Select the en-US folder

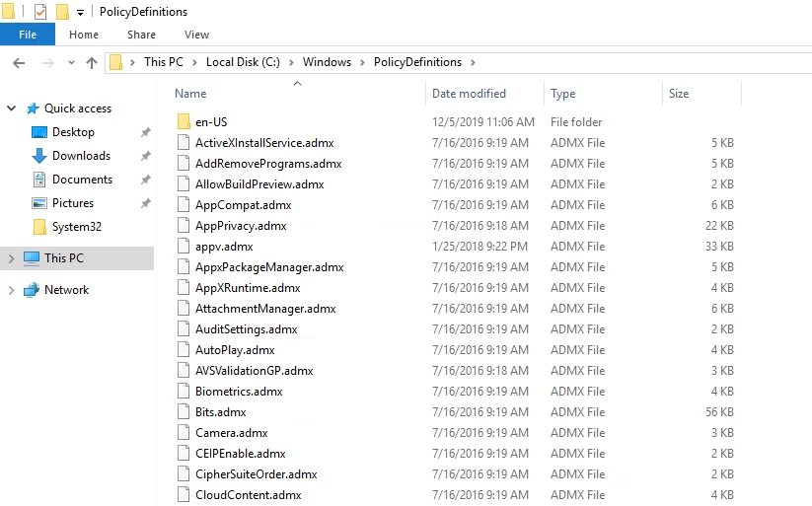211,122
